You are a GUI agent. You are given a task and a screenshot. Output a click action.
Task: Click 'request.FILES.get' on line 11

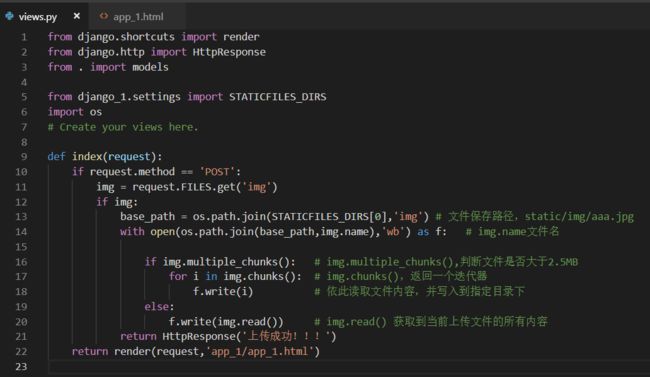tap(184, 187)
